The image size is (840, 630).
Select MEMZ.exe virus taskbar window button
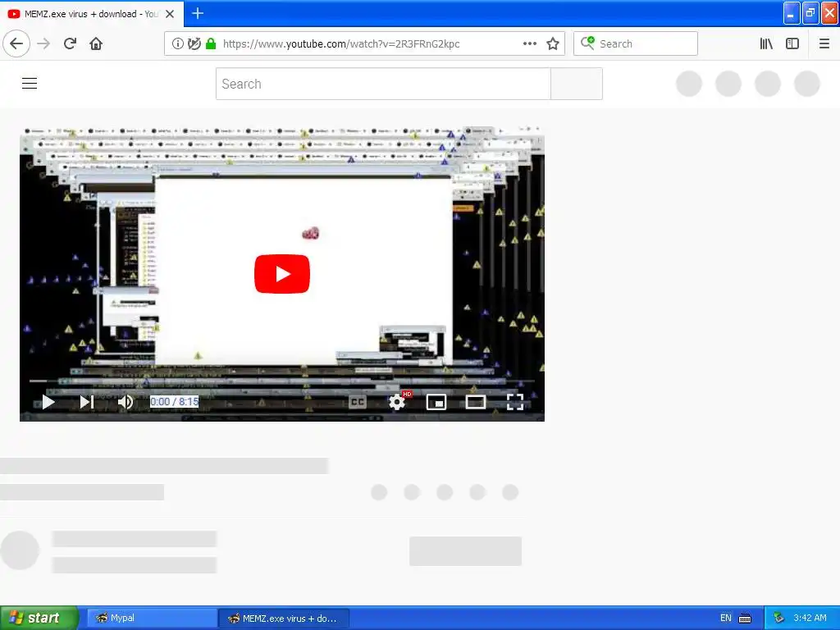(284, 619)
